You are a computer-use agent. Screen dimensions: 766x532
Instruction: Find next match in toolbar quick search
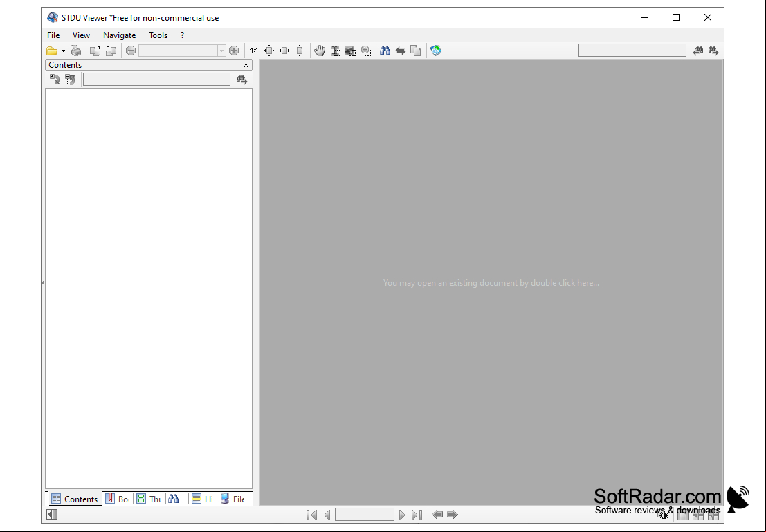click(713, 51)
